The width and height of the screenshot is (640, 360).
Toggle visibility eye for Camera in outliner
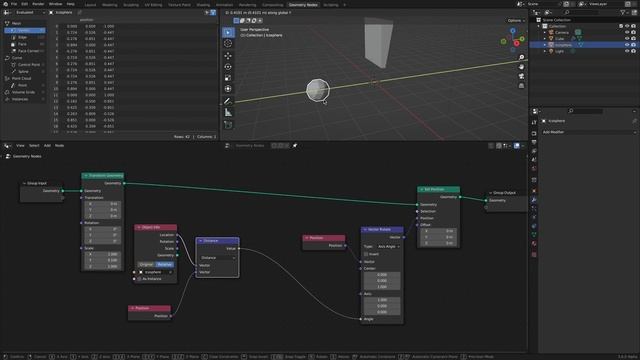tap(627, 32)
